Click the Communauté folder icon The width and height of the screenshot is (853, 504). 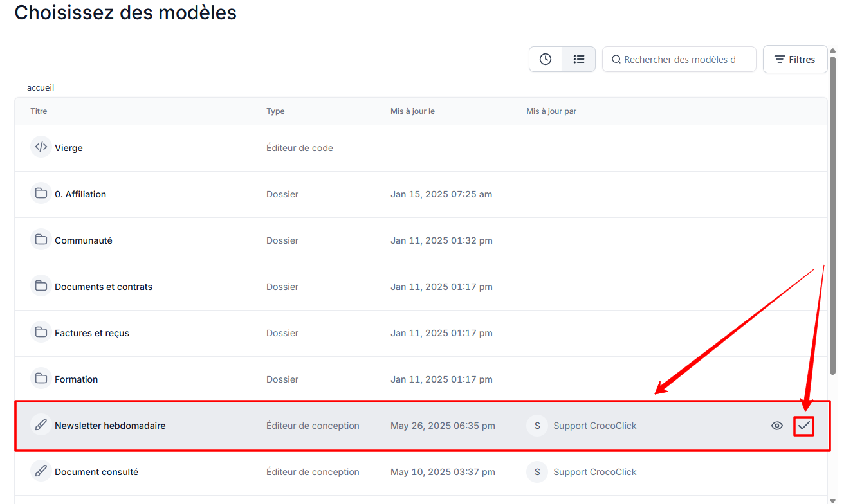point(41,240)
